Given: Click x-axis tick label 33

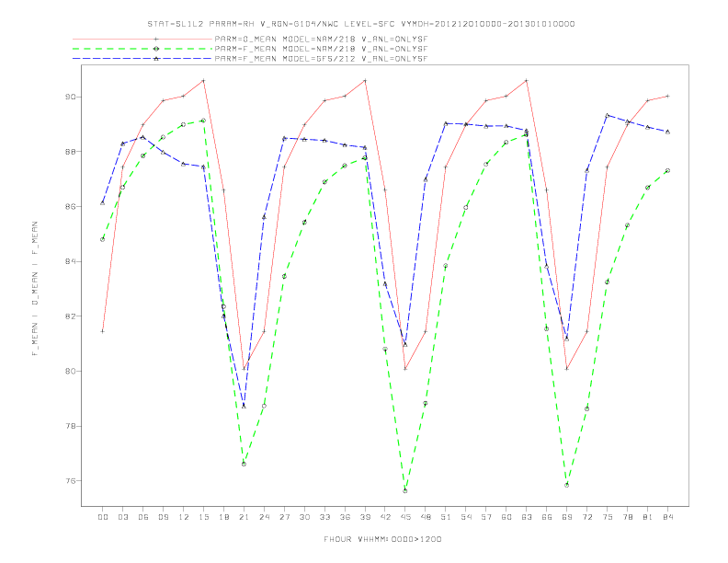Looking at the screenshot, I should pos(324,517).
